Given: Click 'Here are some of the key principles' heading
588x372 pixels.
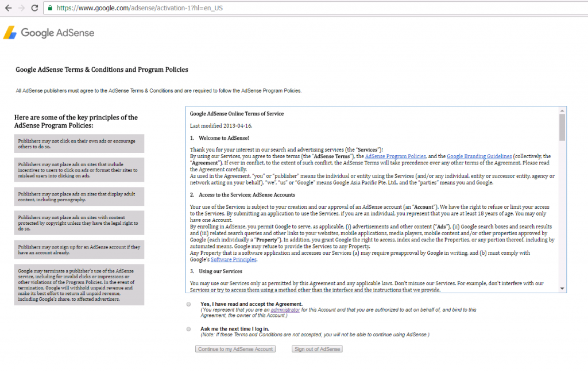Looking at the screenshot, I should [76, 121].
